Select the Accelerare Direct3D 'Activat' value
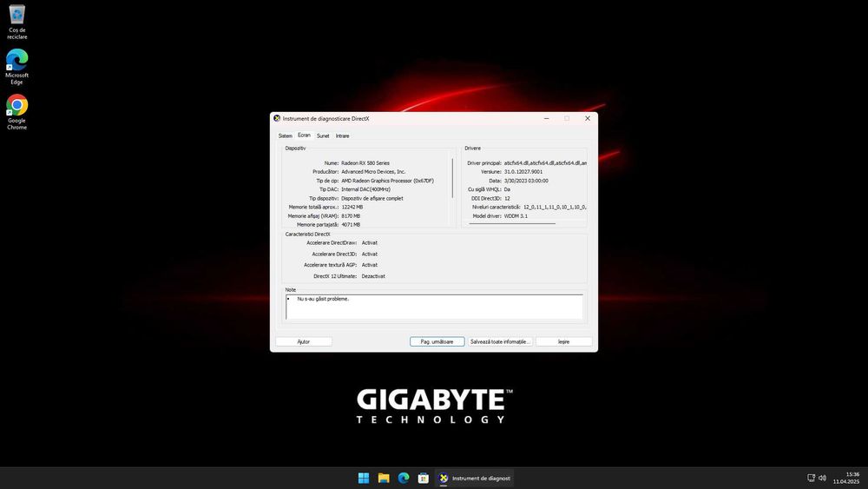Image resolution: width=868 pixels, height=489 pixels. pyautogui.click(x=369, y=254)
